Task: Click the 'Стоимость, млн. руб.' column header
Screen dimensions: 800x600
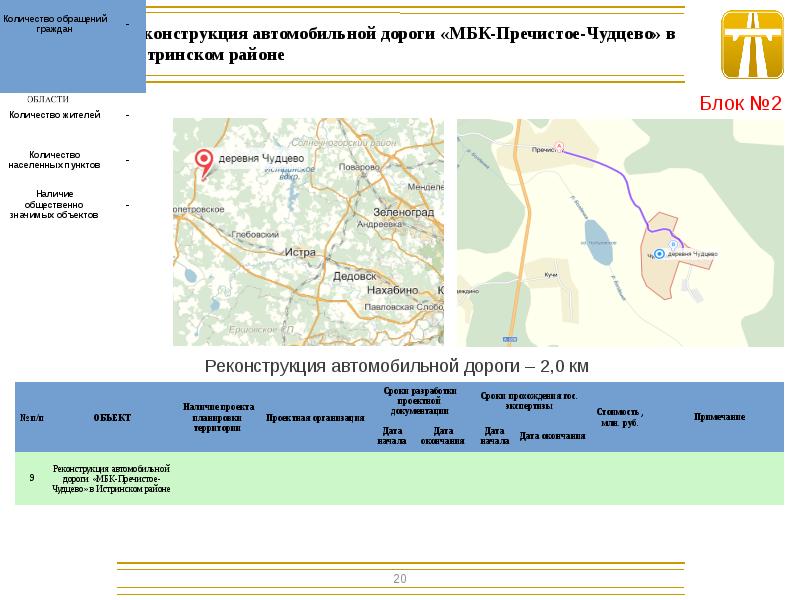Action: click(x=619, y=417)
